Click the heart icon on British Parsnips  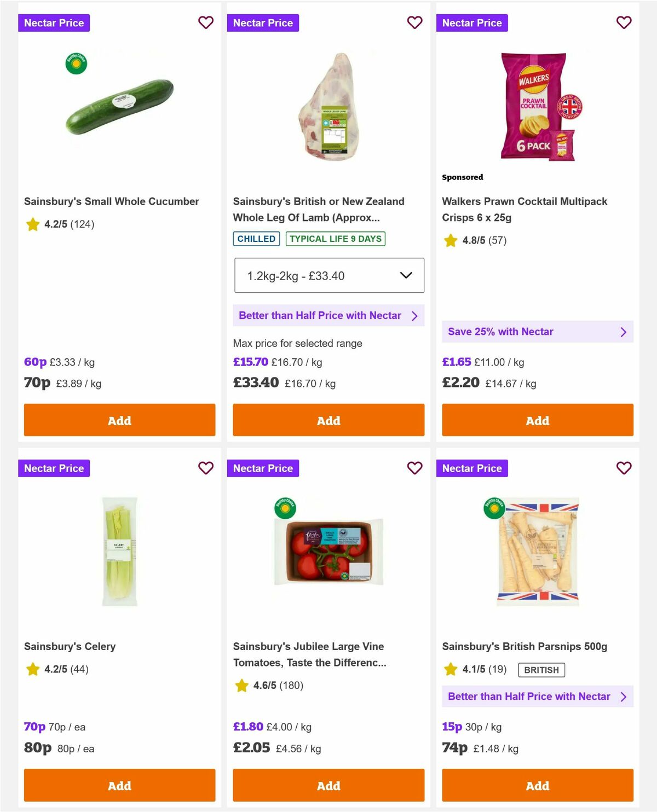tap(624, 468)
